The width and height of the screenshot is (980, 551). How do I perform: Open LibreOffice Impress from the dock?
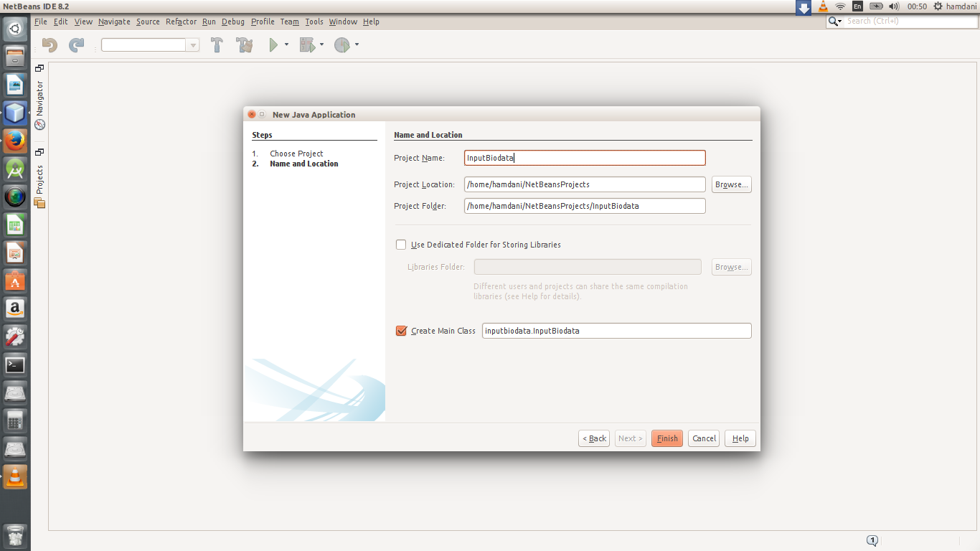pyautogui.click(x=15, y=253)
